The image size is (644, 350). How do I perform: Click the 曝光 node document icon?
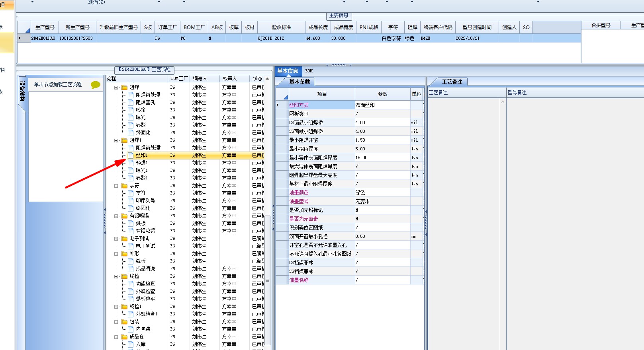131,117
